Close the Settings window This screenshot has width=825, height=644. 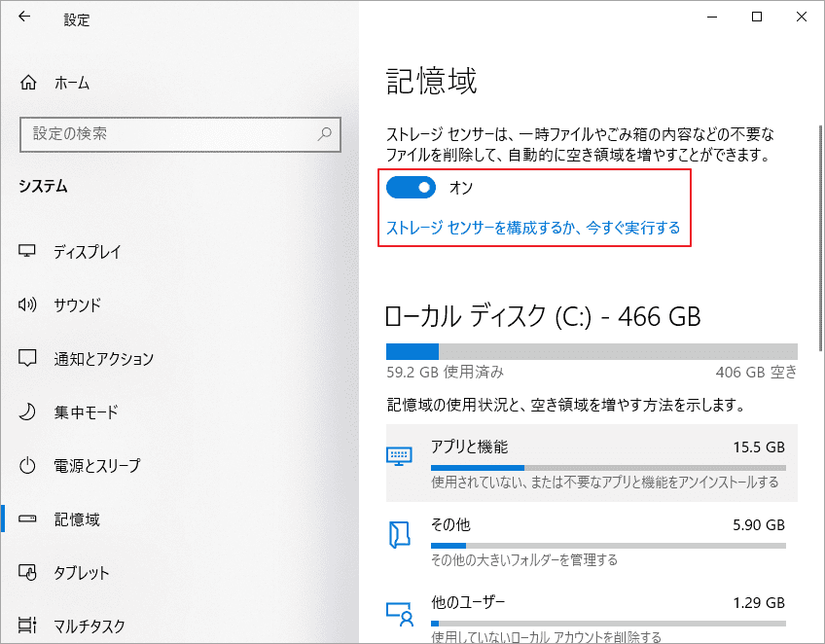tap(802, 17)
